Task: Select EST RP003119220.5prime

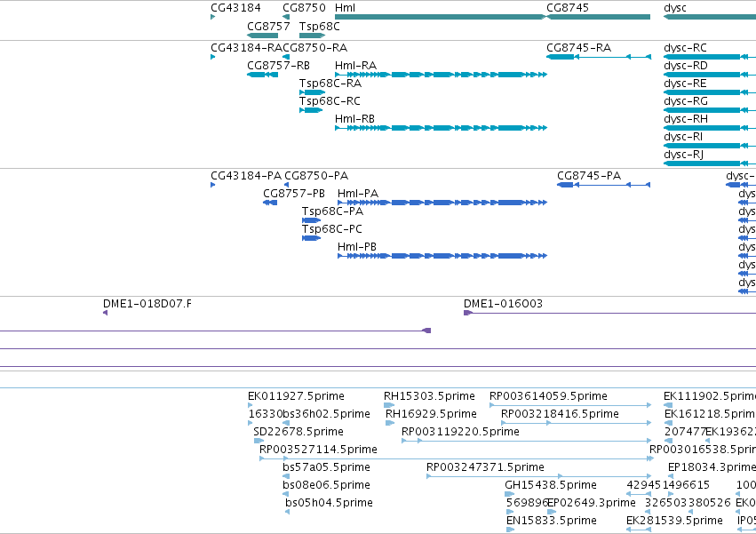Action: click(527, 441)
